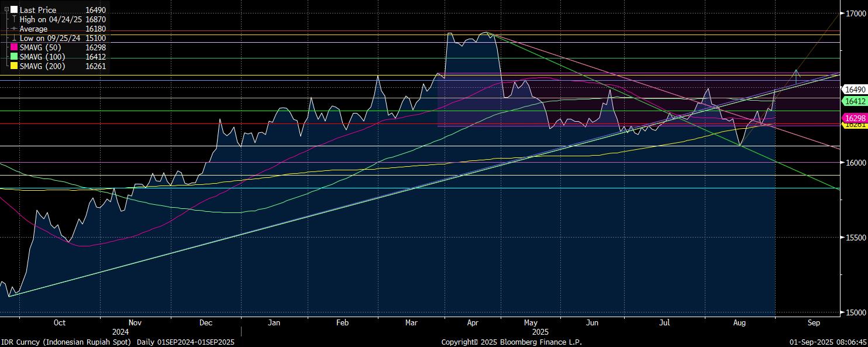Click the 16490 last price axis tag
This screenshot has height=347, width=868.
(855, 90)
